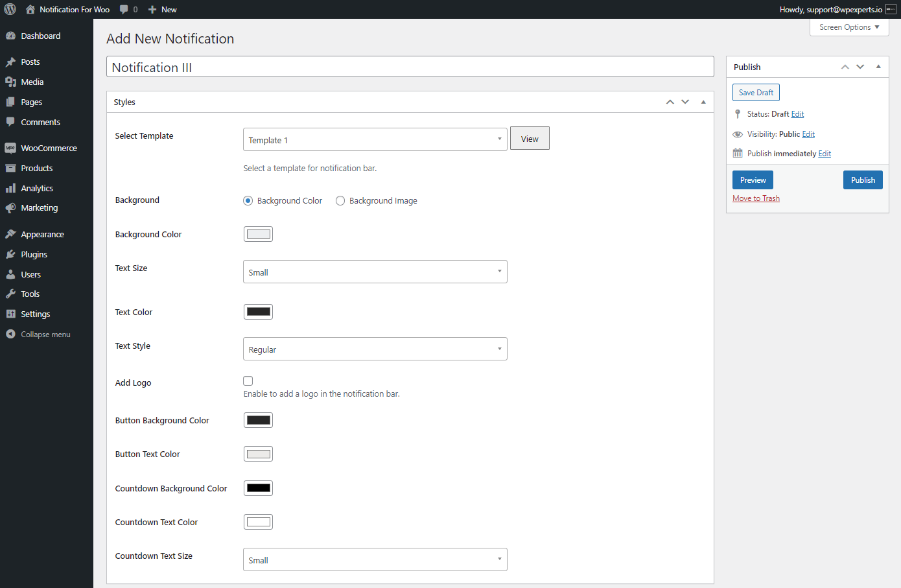Open the Button Background Color swatch
Viewport: 901px width, 588px height.
(258, 420)
